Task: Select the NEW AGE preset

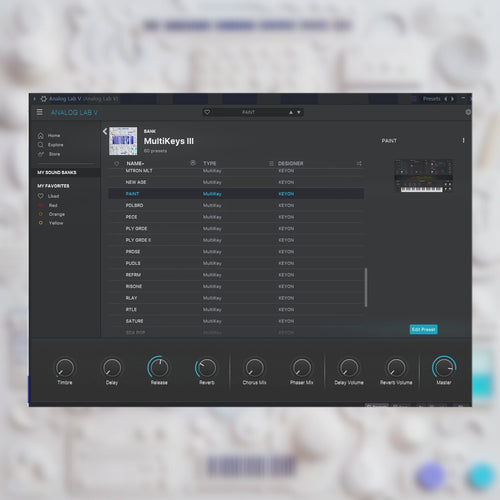Action: [x=236, y=182]
